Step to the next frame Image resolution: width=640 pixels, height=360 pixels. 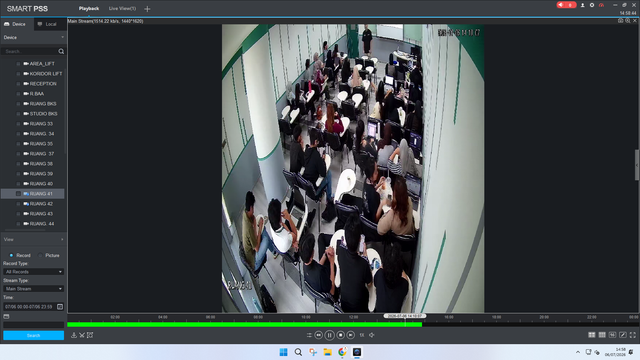[x=351, y=335]
